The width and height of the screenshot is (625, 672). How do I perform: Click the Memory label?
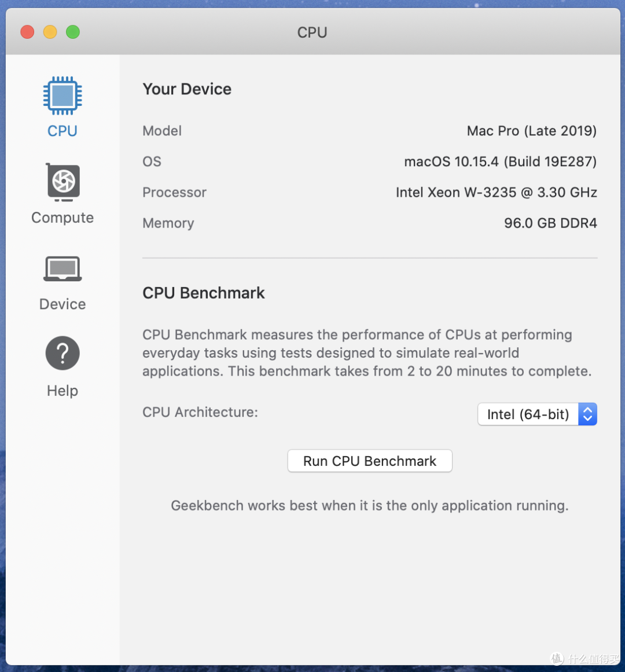pos(168,223)
